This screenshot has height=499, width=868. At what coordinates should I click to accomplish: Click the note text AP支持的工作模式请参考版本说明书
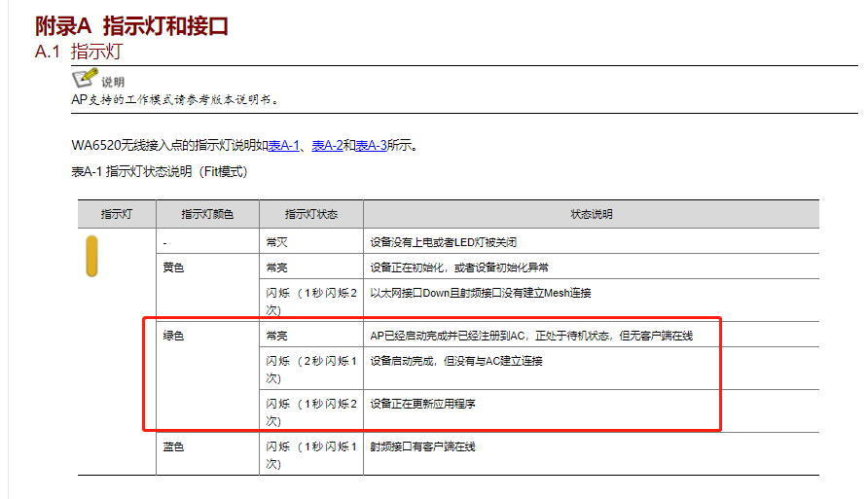(175, 99)
